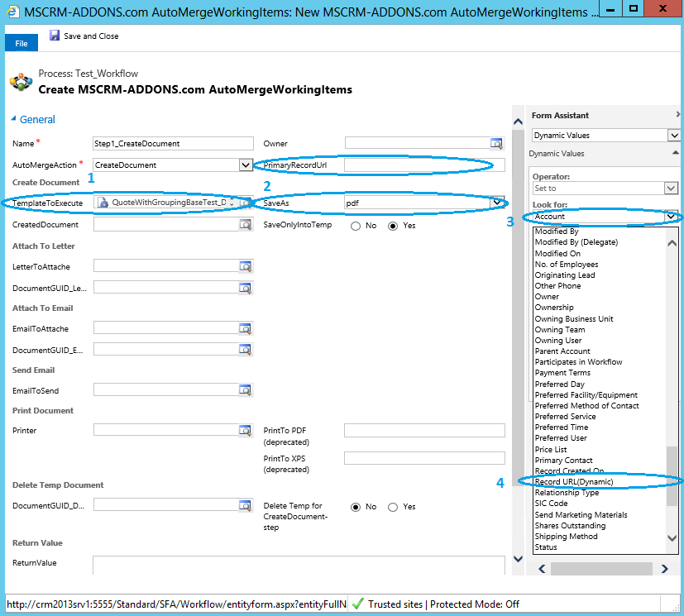Open DocumentGUID_E... lookup icon
This screenshot has height=616, width=684.
246,350
